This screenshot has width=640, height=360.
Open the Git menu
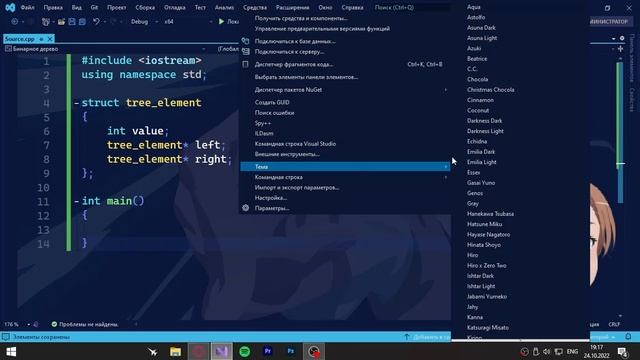click(94, 7)
